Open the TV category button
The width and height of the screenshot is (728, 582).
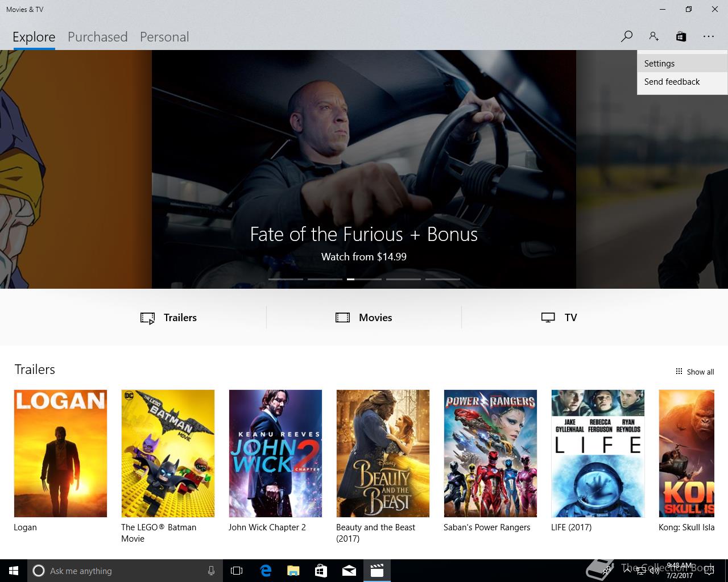pyautogui.click(x=559, y=318)
